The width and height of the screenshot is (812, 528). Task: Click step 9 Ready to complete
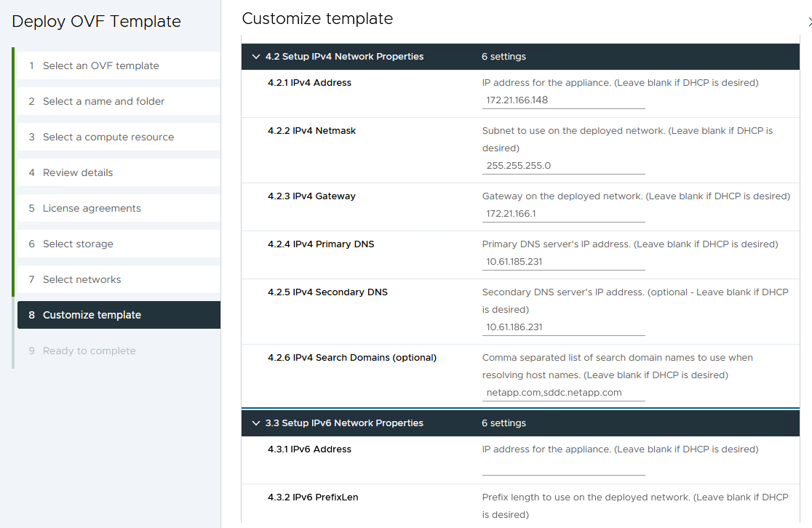[89, 351]
